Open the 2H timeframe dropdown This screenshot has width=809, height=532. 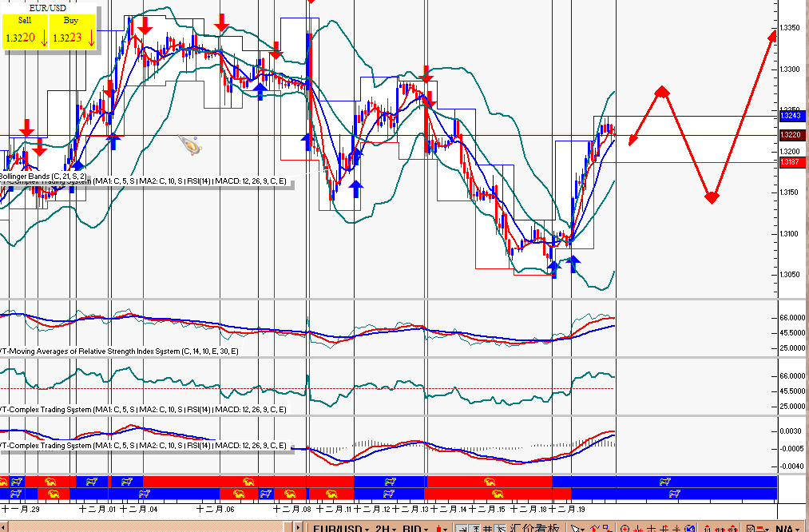[x=384, y=528]
